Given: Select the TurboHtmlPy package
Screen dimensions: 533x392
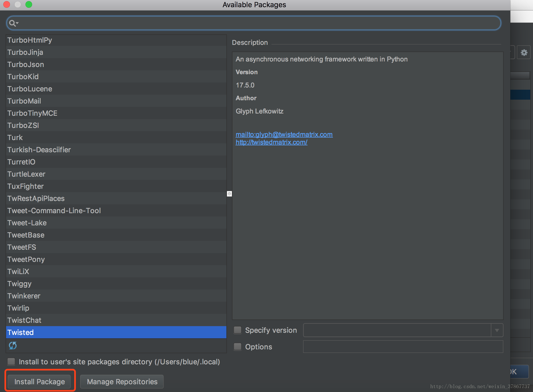Looking at the screenshot, I should click(x=116, y=40).
